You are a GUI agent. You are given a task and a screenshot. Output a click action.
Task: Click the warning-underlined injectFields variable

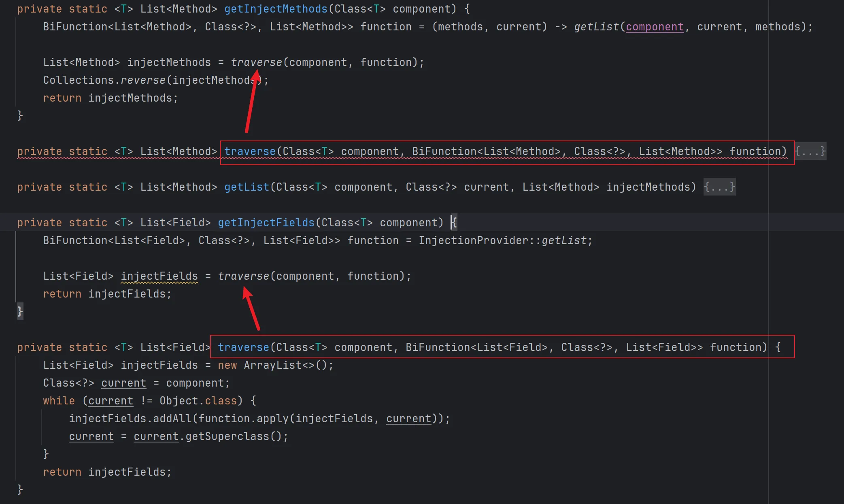(159, 276)
